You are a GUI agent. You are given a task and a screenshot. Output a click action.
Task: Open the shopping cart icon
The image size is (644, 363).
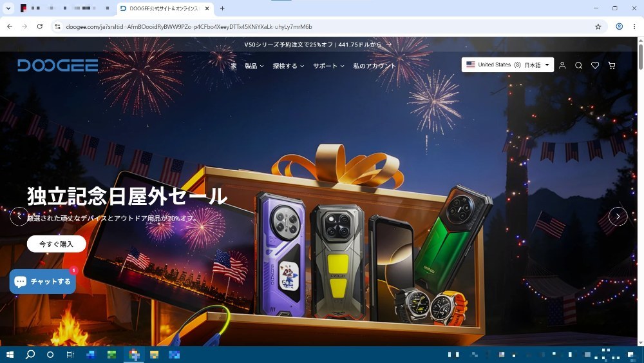coord(612,65)
